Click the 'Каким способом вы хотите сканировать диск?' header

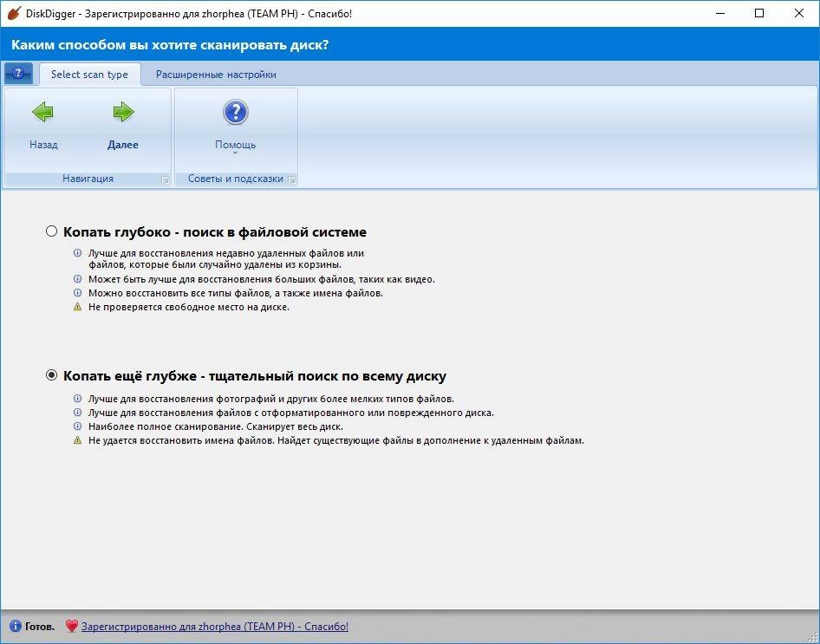point(170,45)
